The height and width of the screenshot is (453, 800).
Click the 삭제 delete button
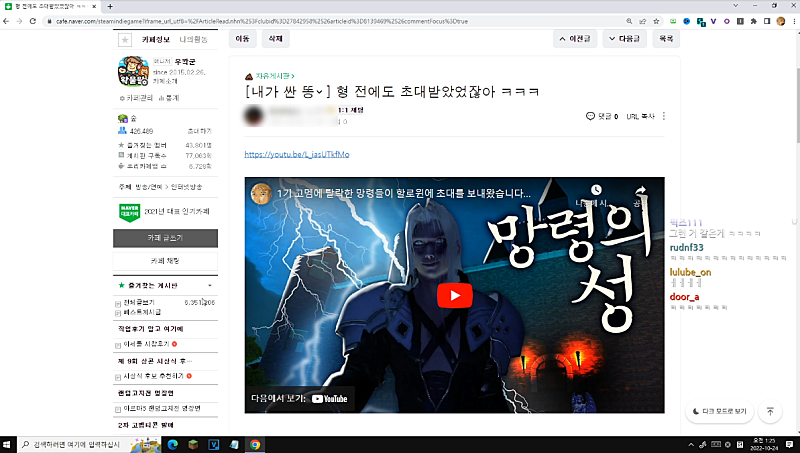(x=276, y=39)
